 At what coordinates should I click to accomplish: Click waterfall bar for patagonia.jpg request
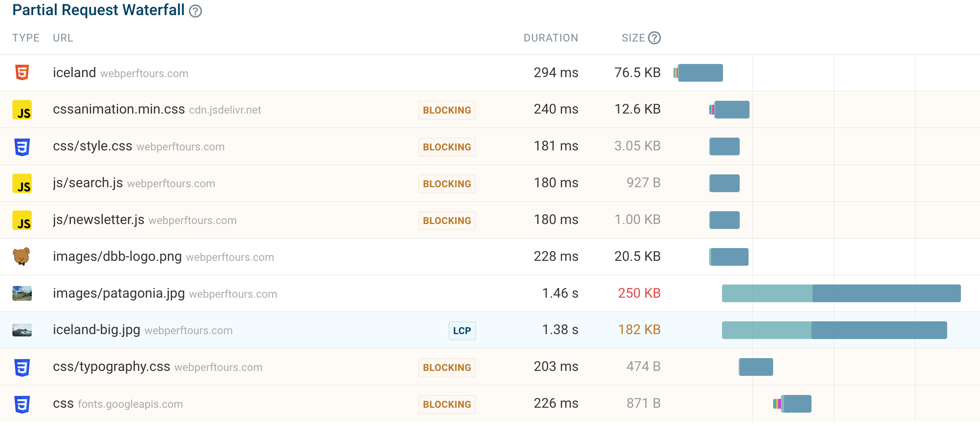[x=841, y=293]
